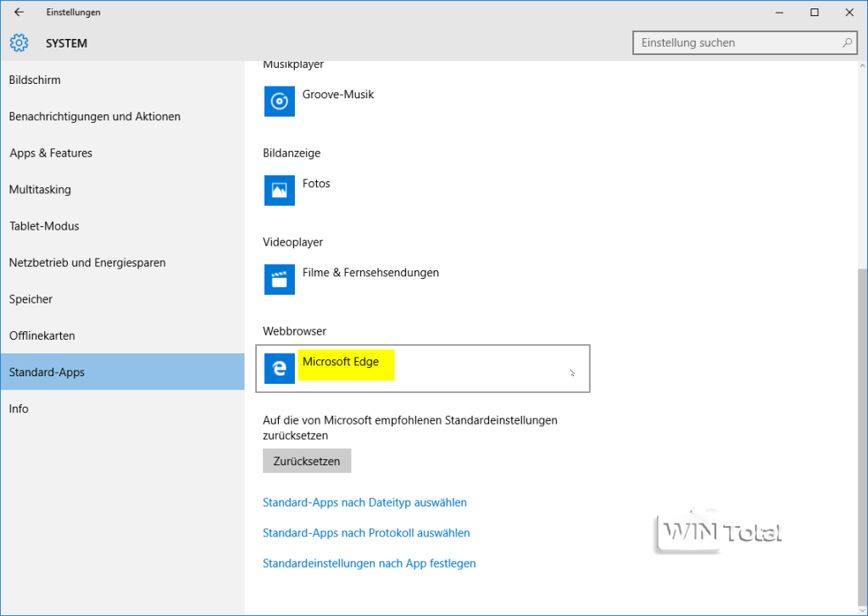
Task: Go to Apps & Features
Action: 122,153
